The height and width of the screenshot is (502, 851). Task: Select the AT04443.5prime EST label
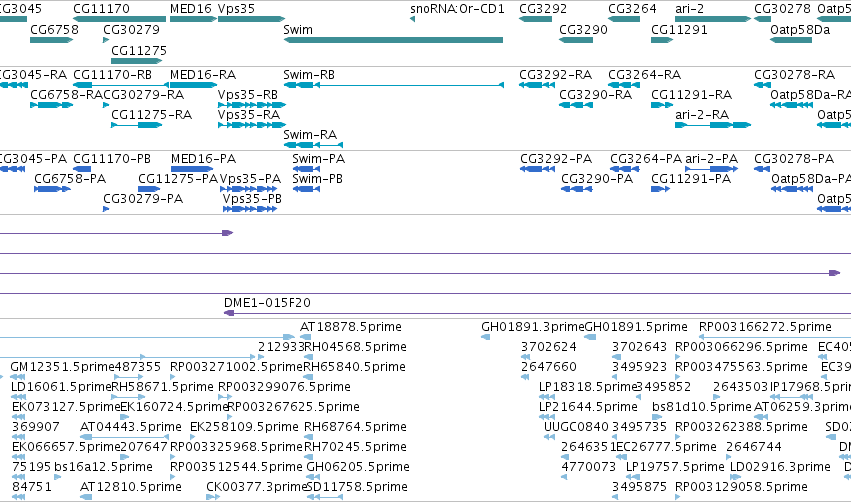click(131, 427)
